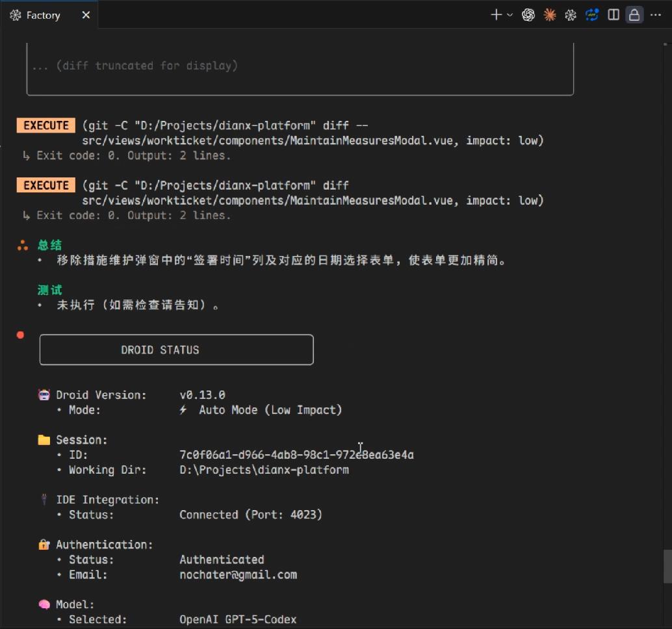
Task: Click the DROID STATUS box
Action: [x=177, y=350]
